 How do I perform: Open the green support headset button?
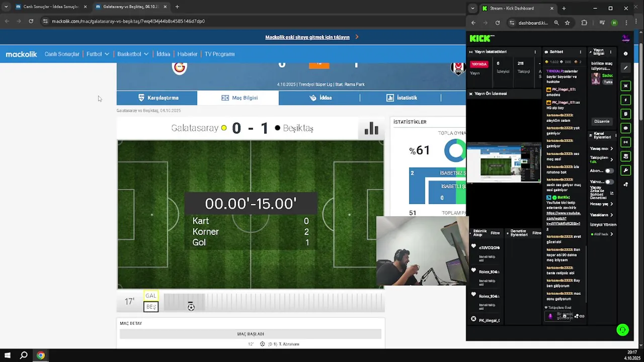pos(622,330)
